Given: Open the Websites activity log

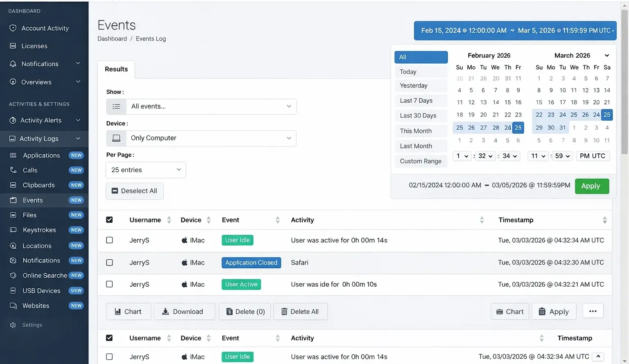Looking at the screenshot, I should click(x=36, y=306).
